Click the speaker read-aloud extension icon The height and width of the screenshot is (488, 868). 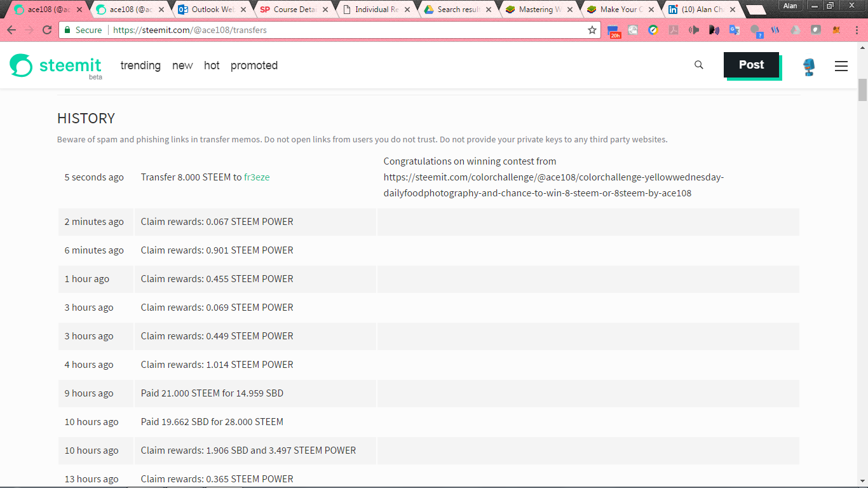[693, 30]
